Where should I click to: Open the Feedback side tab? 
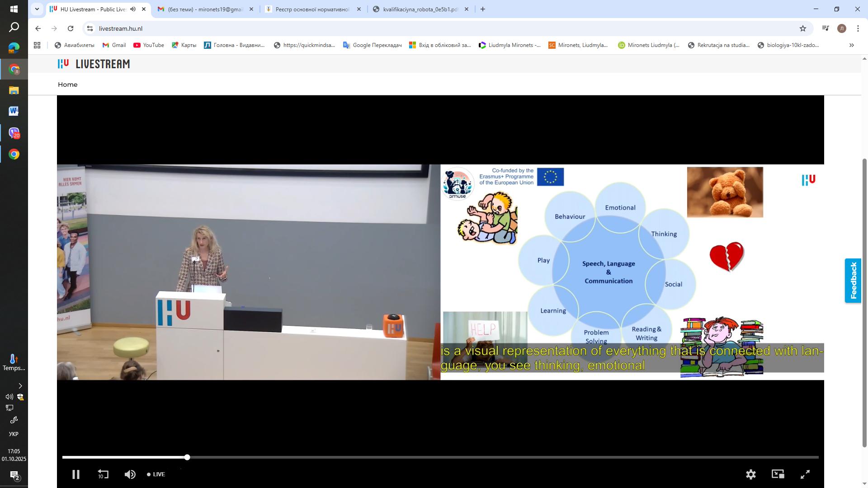853,281
